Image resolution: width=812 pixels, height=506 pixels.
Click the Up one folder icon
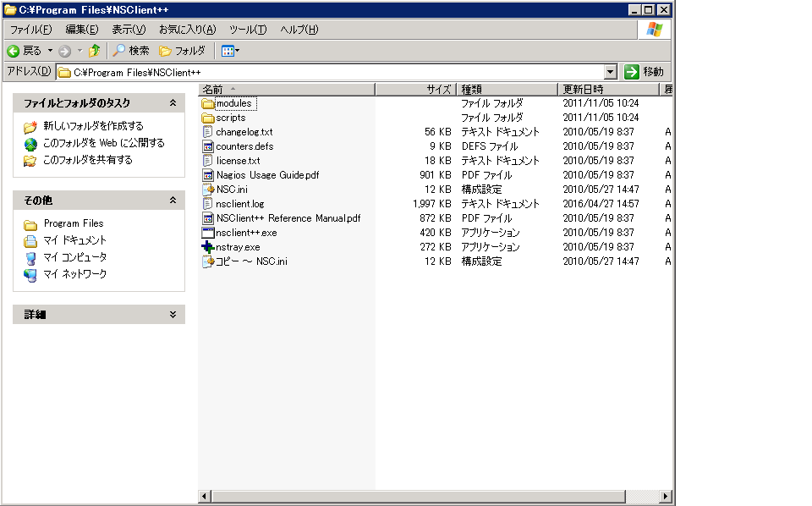click(94, 51)
